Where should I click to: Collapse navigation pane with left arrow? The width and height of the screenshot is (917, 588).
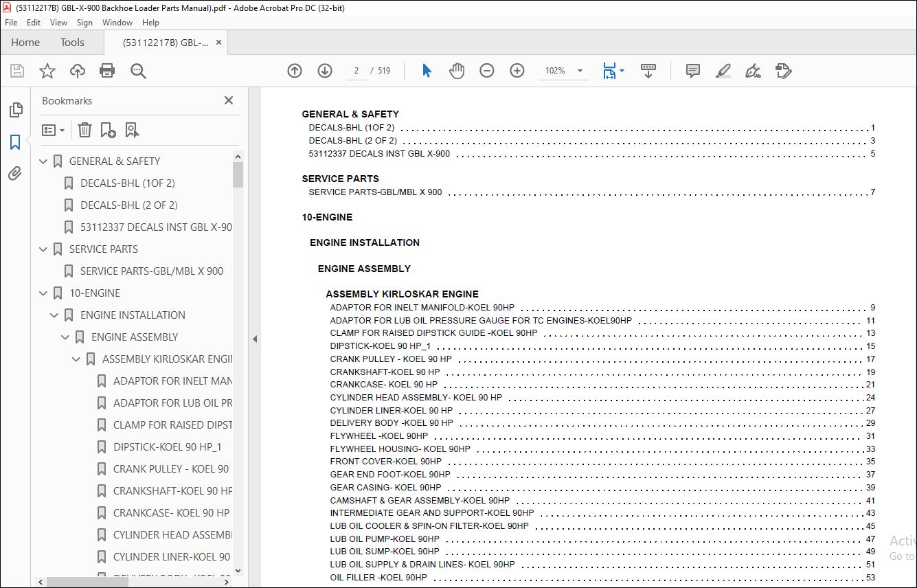click(255, 339)
